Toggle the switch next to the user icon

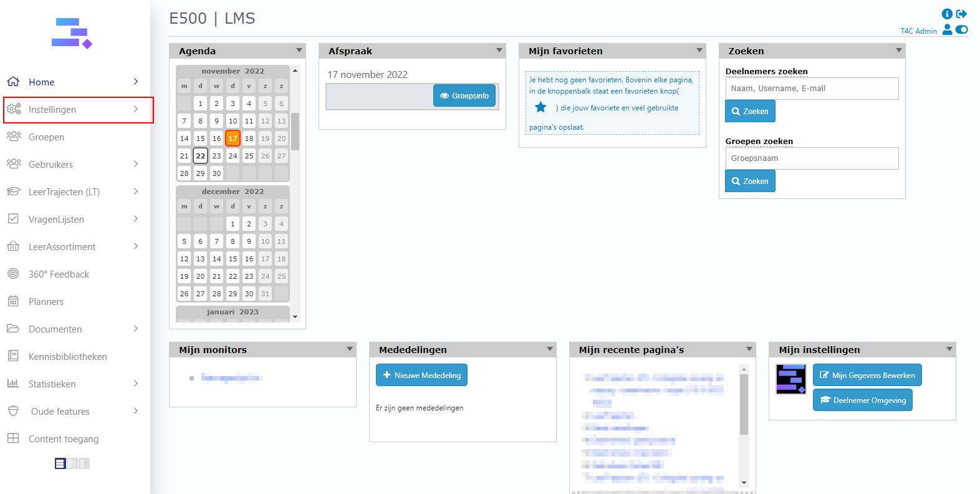(x=962, y=29)
